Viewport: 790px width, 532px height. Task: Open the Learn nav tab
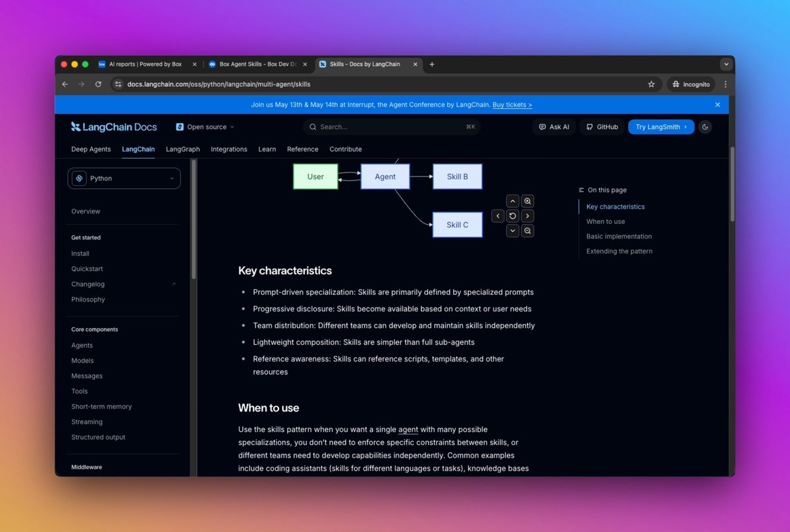click(267, 149)
